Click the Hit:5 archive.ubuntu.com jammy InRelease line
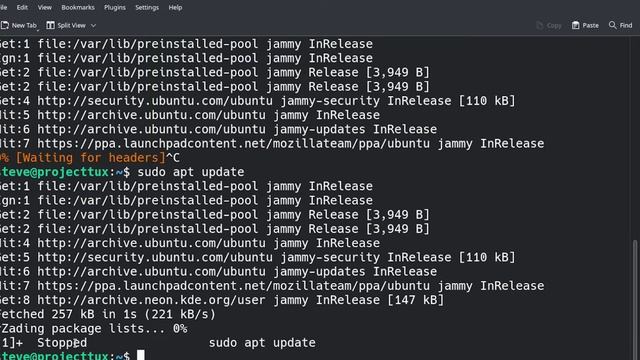 190,115
